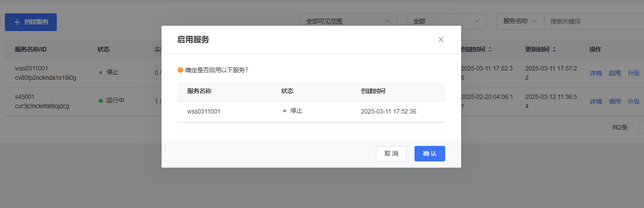The height and width of the screenshot is (208, 644).
Task: Confirm enabling the service with 确认
Action: coord(430,153)
